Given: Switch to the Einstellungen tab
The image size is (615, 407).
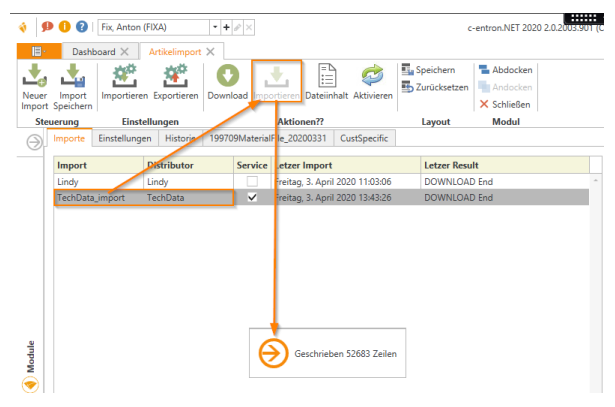Looking at the screenshot, I should point(124,138).
